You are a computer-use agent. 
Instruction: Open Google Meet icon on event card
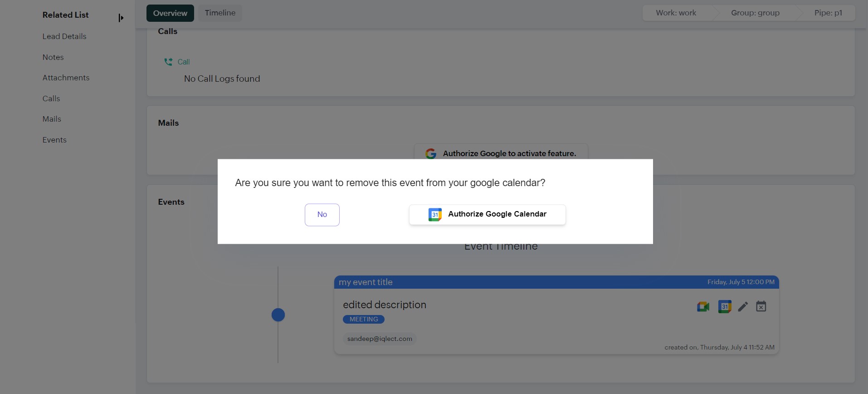tap(703, 307)
